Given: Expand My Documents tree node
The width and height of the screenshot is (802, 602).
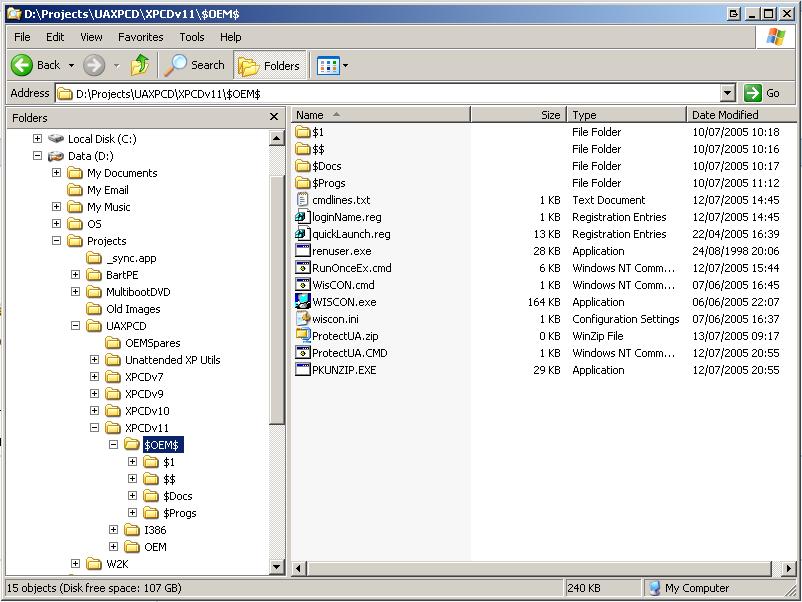Looking at the screenshot, I should click(56, 172).
